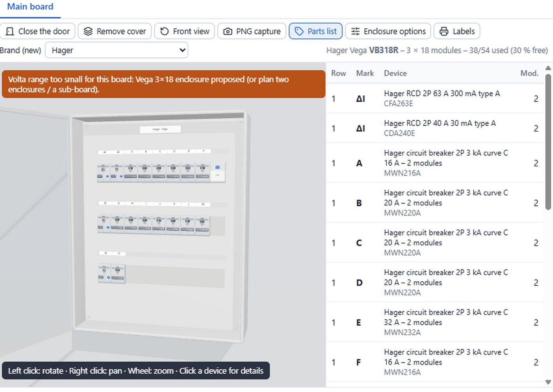Click the 'Mark' column header
The width and height of the screenshot is (553, 392).
click(365, 73)
